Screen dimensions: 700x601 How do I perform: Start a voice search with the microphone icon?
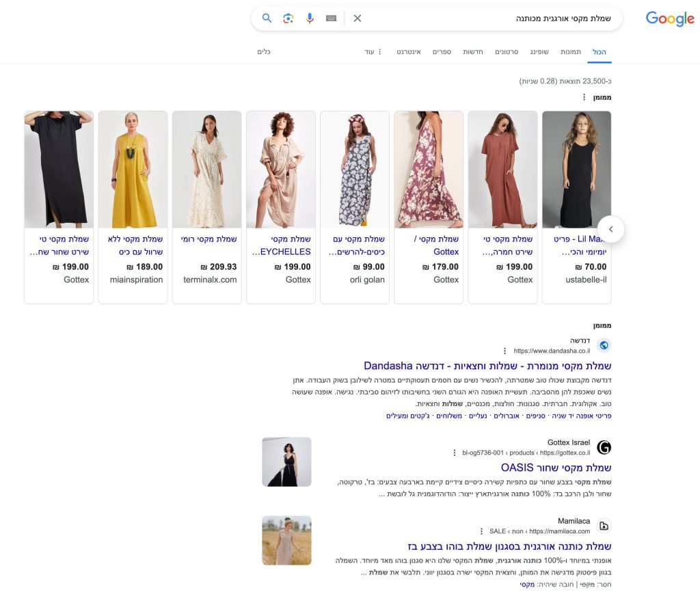coord(310,18)
